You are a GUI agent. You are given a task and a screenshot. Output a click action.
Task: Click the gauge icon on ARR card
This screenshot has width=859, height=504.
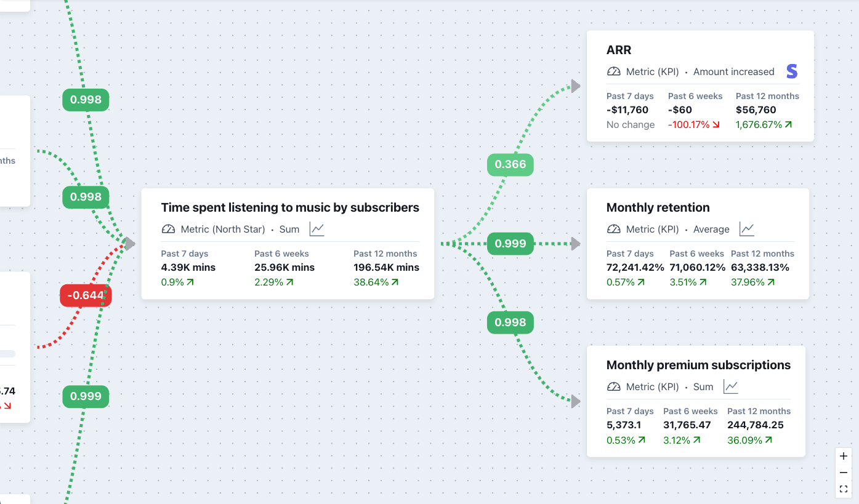[613, 72]
